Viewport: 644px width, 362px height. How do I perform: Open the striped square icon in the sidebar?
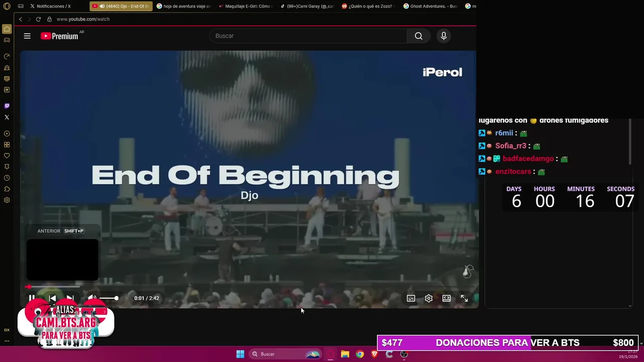pos(7,78)
